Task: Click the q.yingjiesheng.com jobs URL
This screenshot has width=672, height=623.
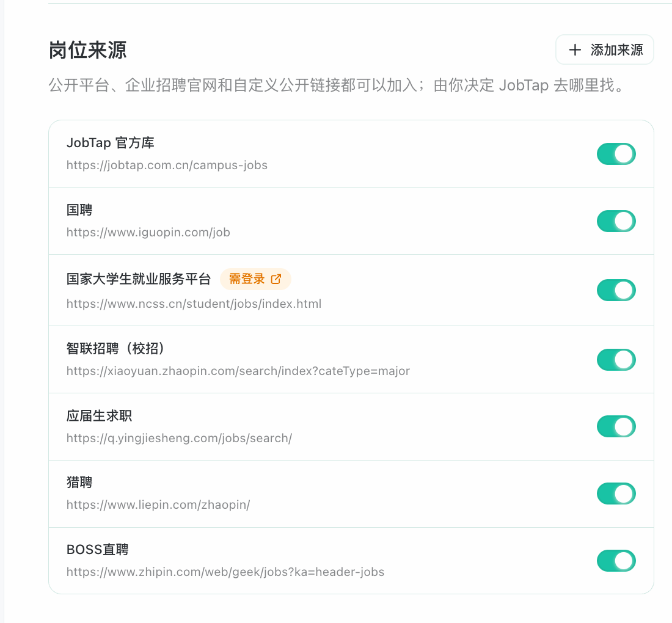Action: (x=179, y=439)
